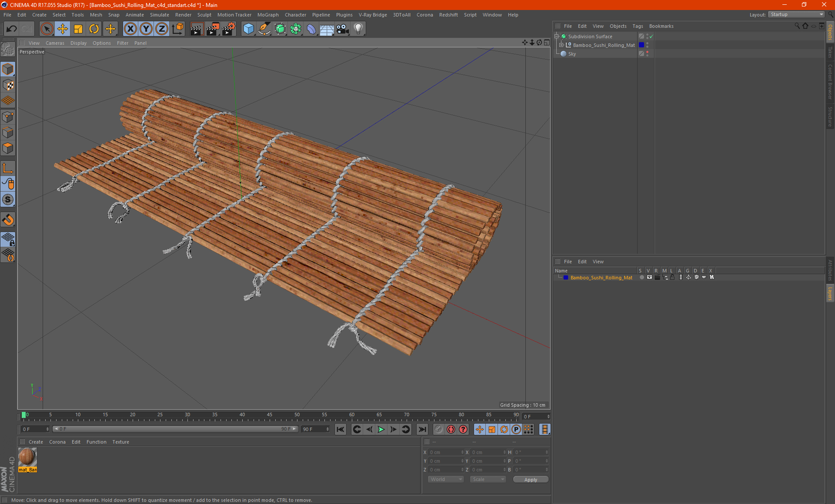The image size is (835, 504).
Task: Add a Camera object
Action: 343,29
